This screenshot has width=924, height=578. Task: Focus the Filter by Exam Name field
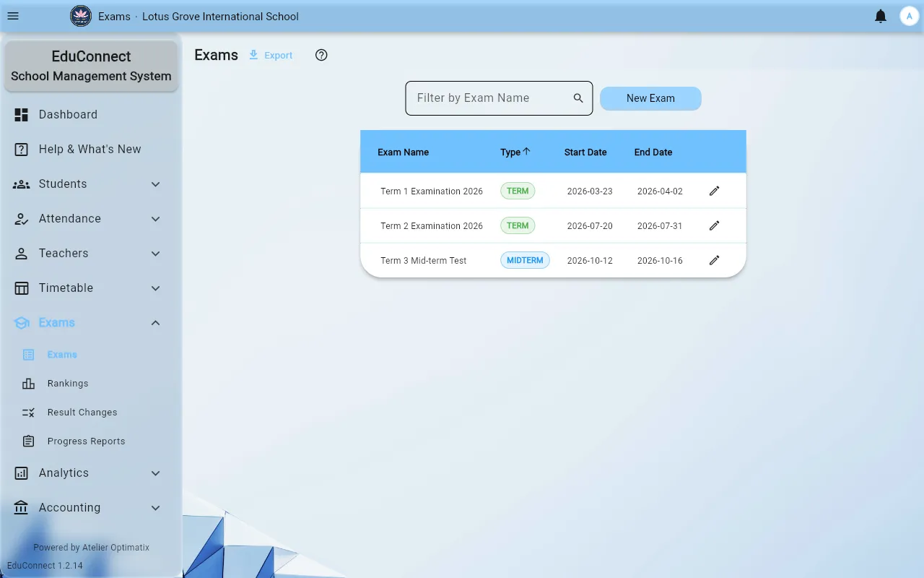click(499, 98)
